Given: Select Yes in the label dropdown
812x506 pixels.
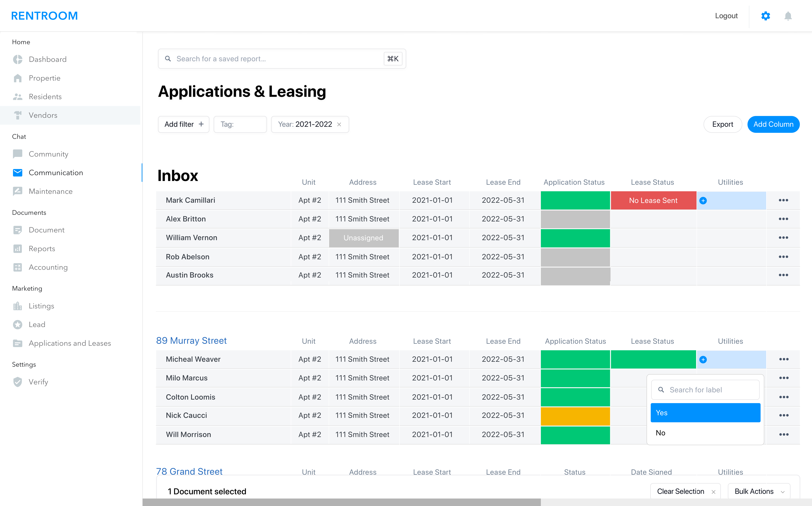Looking at the screenshot, I should pyautogui.click(x=705, y=412).
